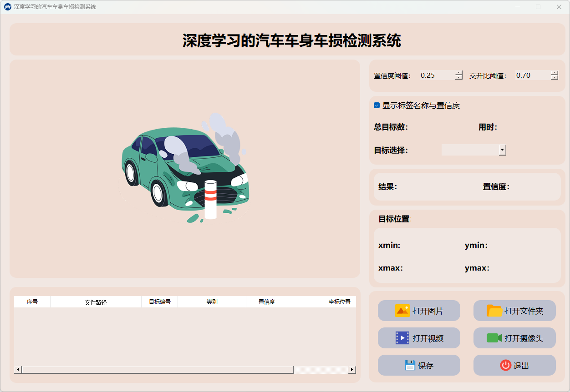The height and width of the screenshot is (392, 570).
Task: Expand the 目标选择 dropdown list
Action: pos(502,150)
